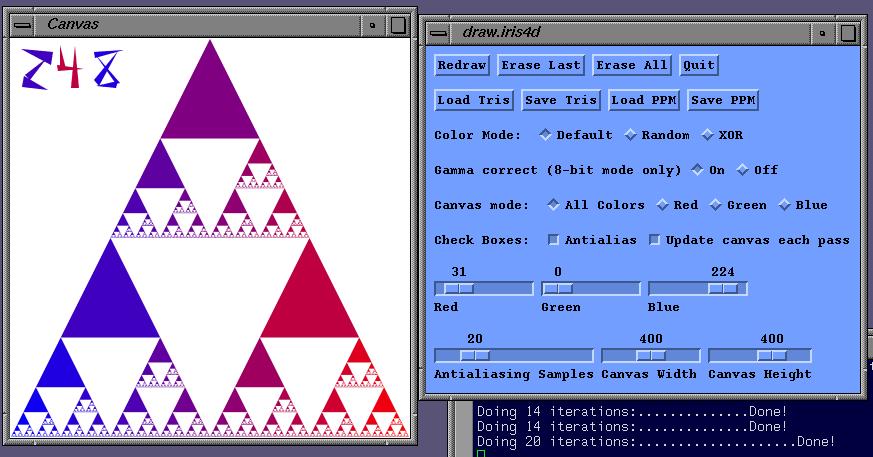Click the Redraw button

(462, 65)
